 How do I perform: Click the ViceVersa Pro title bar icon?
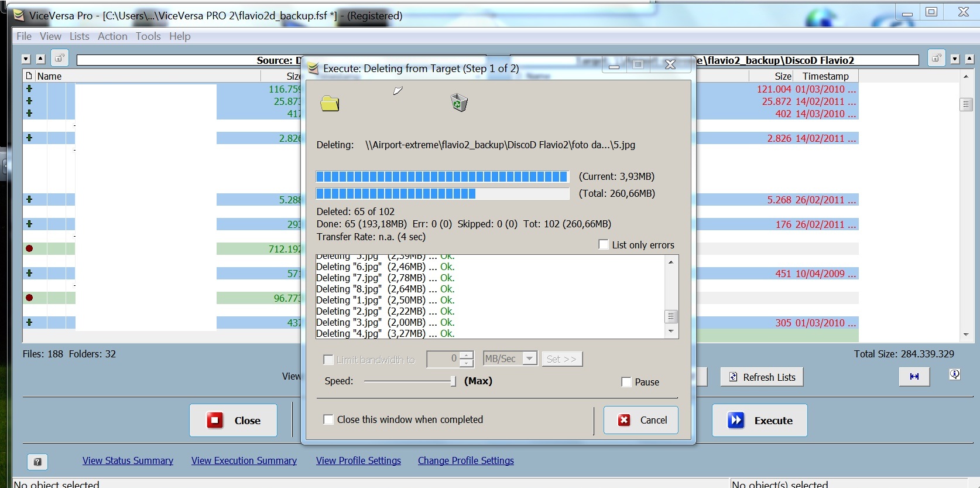coord(19,16)
